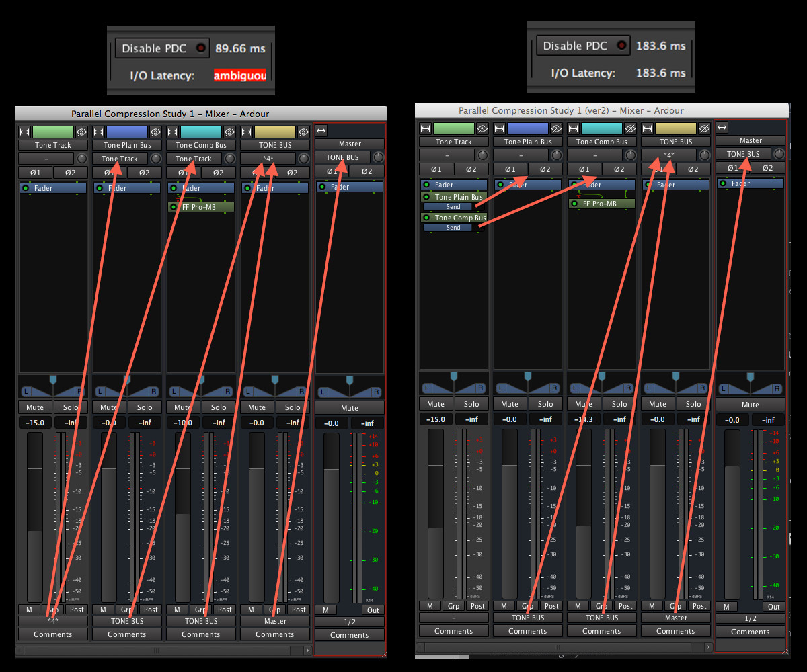Solo the Tone Plain Bus
The image size is (807, 672).
pyautogui.click(x=145, y=407)
